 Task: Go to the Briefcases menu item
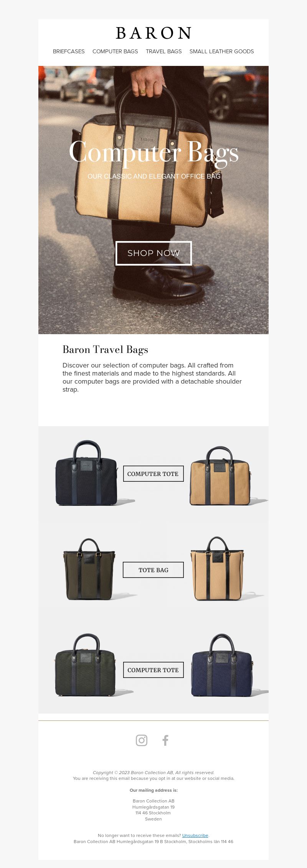click(x=69, y=51)
